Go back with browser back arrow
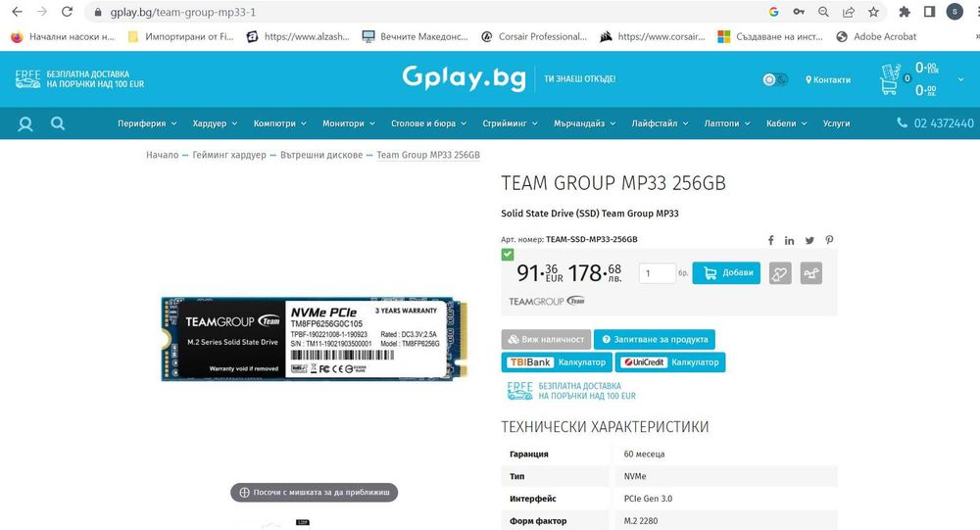The width and height of the screenshot is (980, 530). [x=17, y=12]
